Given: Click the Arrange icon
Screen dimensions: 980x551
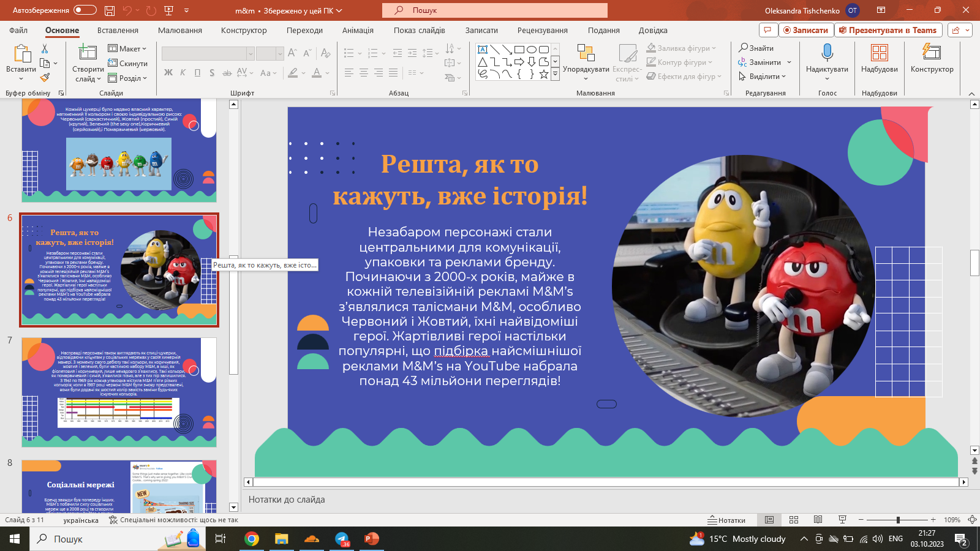Looking at the screenshot, I should (x=586, y=53).
